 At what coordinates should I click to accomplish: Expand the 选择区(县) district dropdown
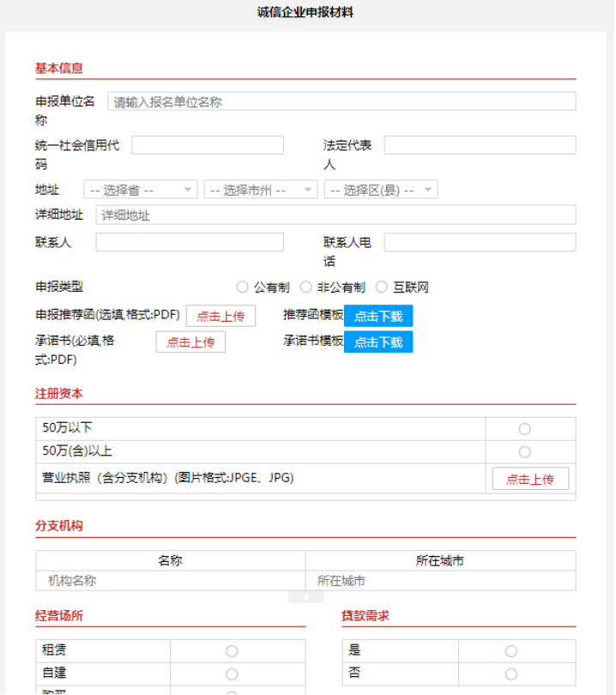381,190
